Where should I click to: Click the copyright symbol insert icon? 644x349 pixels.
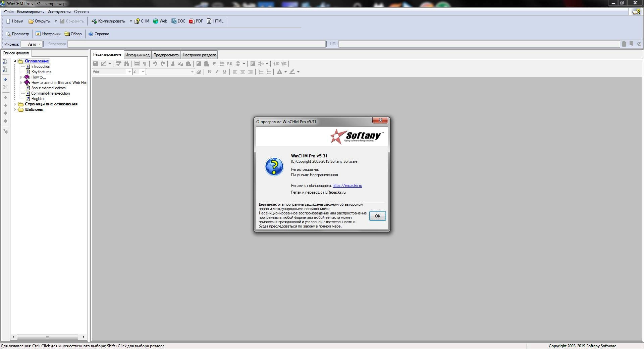[x=238, y=64]
